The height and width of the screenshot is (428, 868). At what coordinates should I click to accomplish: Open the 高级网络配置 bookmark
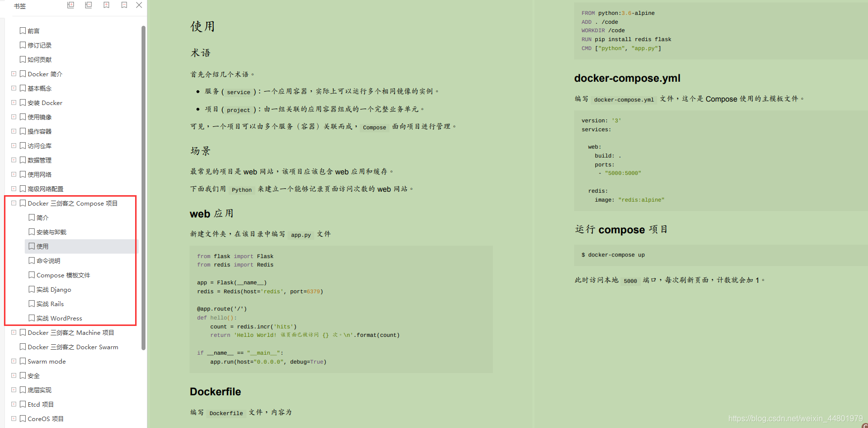pyautogui.click(x=46, y=189)
